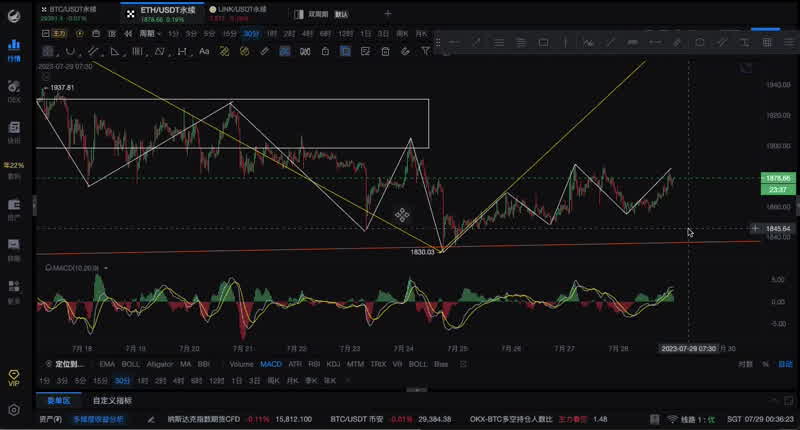Screen dimensions: 800x430
Task: Open the 行情 market sidebar icon
Action: 14,51
